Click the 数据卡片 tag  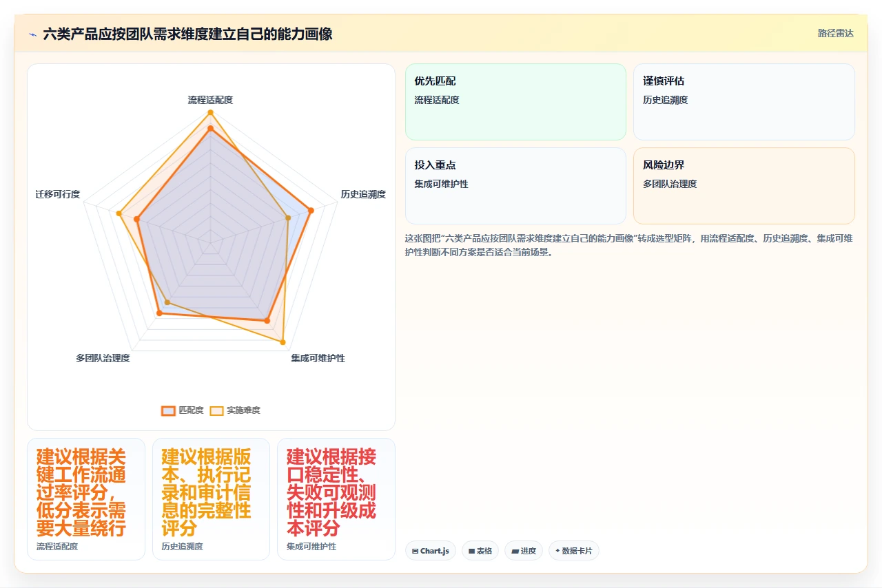574,551
